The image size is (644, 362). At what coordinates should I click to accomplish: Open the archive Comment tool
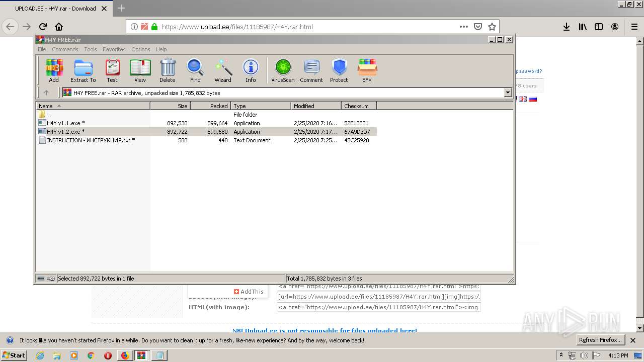coord(311,70)
